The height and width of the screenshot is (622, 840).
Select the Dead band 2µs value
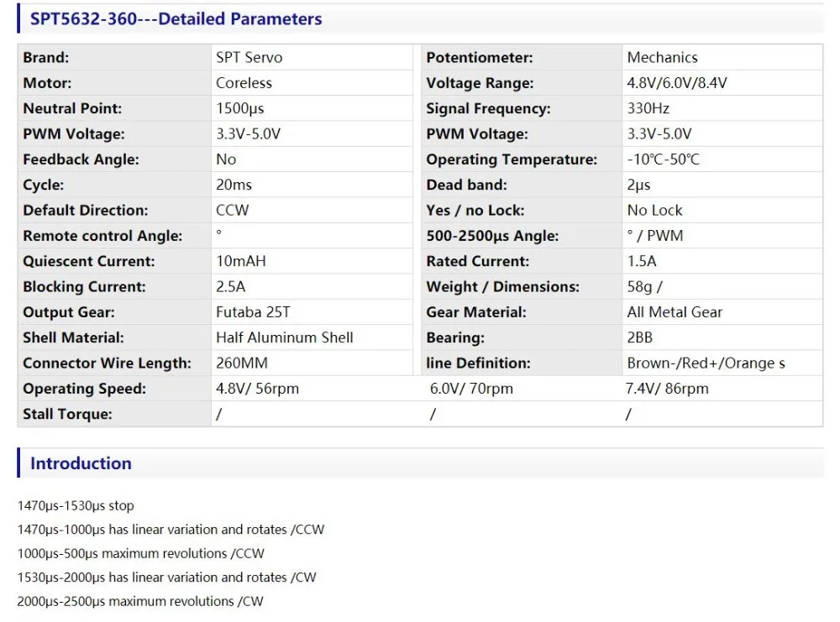638,186
